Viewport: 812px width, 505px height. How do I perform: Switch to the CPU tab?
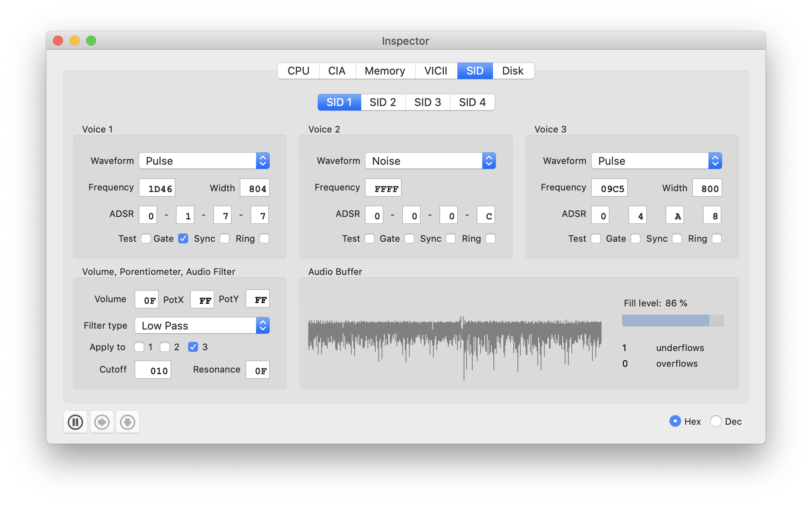(298, 71)
